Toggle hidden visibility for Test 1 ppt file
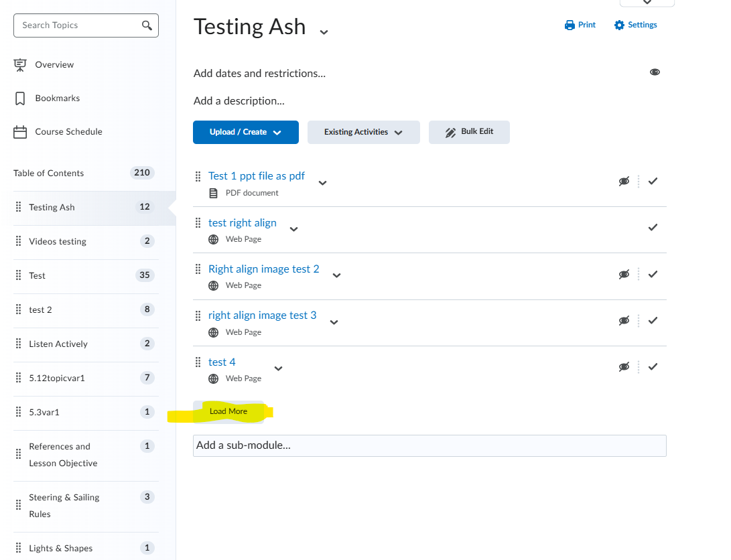Image resolution: width=731 pixels, height=560 pixels. 624,182
